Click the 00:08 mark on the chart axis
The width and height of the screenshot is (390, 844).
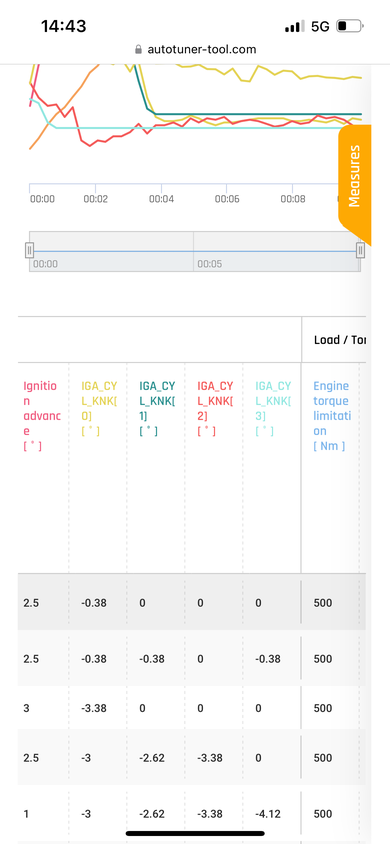click(293, 199)
